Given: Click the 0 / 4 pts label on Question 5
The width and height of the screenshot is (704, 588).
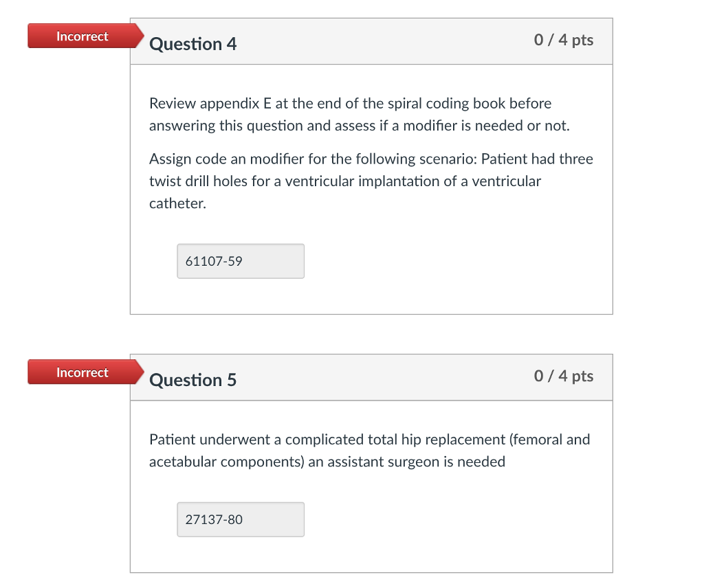Looking at the screenshot, I should 564,376.
